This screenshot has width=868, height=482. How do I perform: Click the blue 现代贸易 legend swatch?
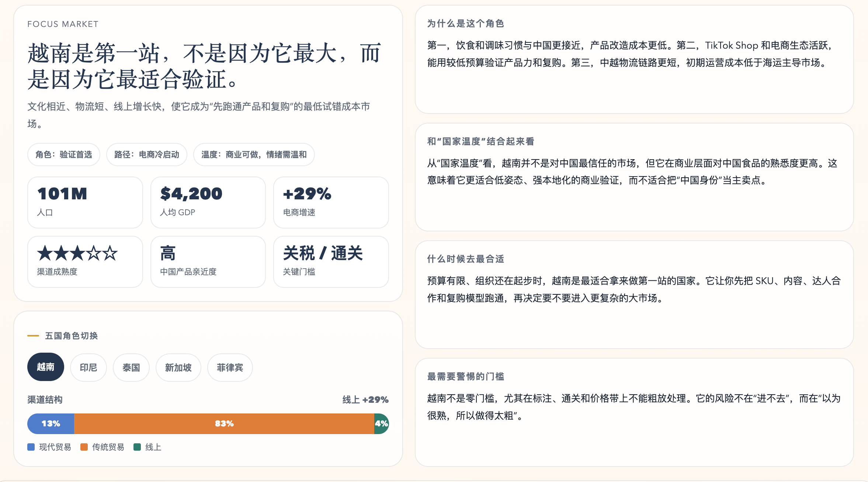pyautogui.click(x=31, y=447)
